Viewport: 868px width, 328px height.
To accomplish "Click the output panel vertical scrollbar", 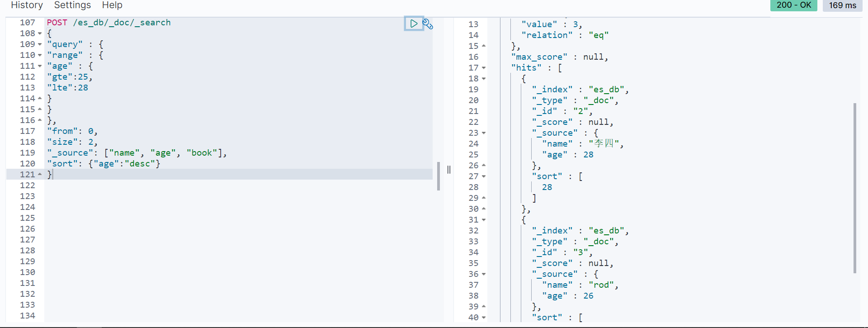I will (x=854, y=188).
